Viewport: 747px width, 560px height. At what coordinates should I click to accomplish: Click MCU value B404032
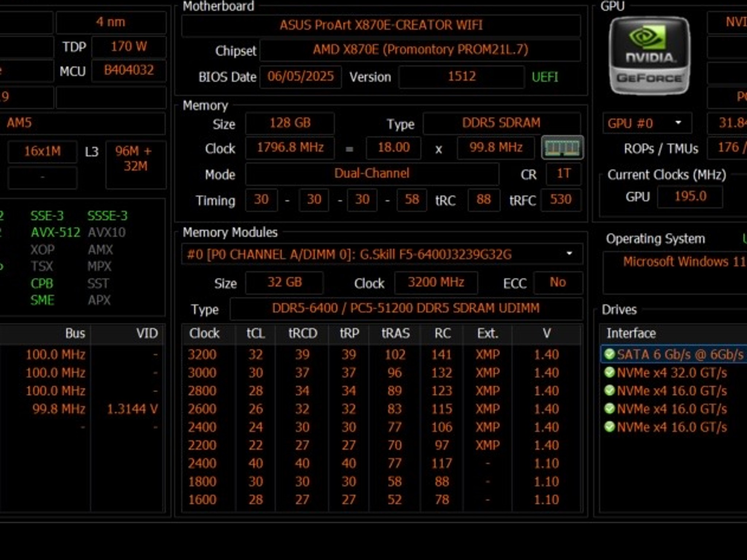129,70
